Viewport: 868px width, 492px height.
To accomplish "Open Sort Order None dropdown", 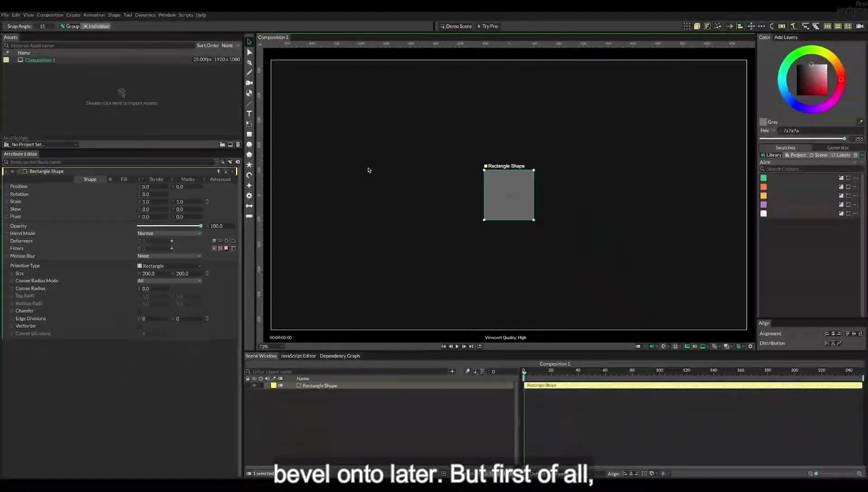I will (230, 46).
